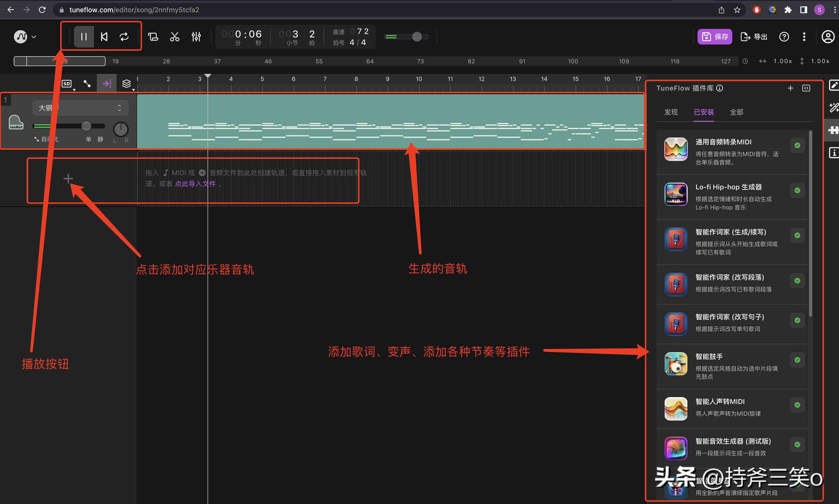Open the help question mark icon

point(784,36)
